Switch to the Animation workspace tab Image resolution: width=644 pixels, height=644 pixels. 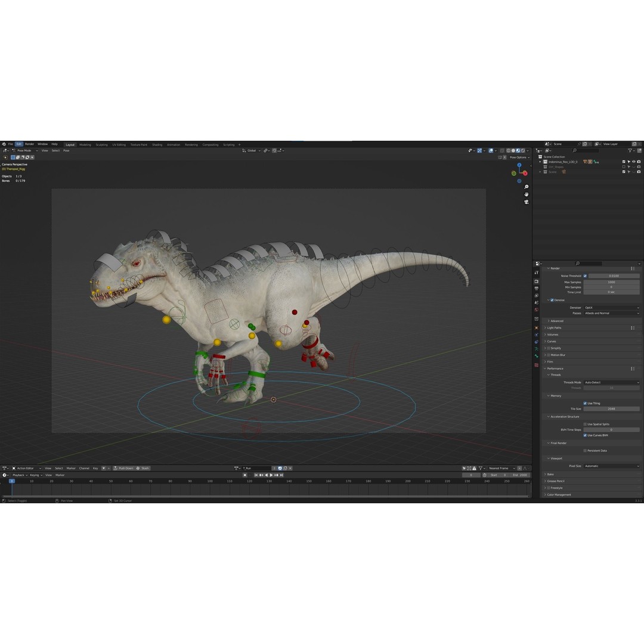pyautogui.click(x=174, y=144)
